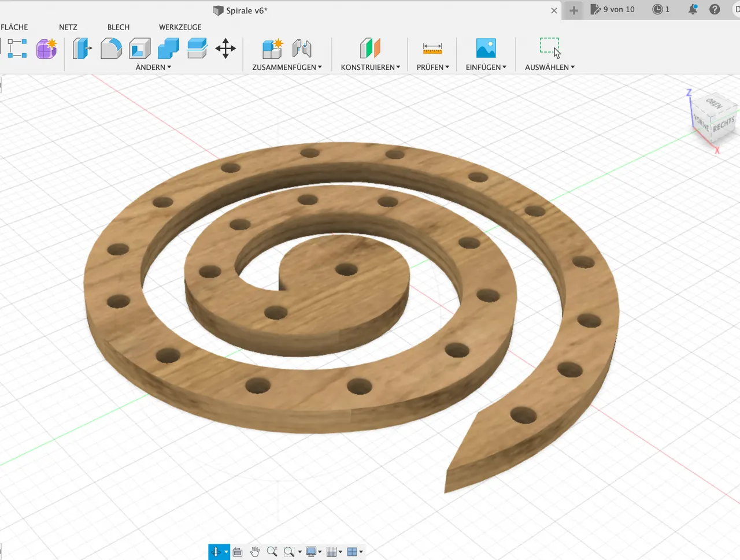The image size is (740, 560).
Task: Click the Display Settings monitor icon
Action: click(x=311, y=552)
